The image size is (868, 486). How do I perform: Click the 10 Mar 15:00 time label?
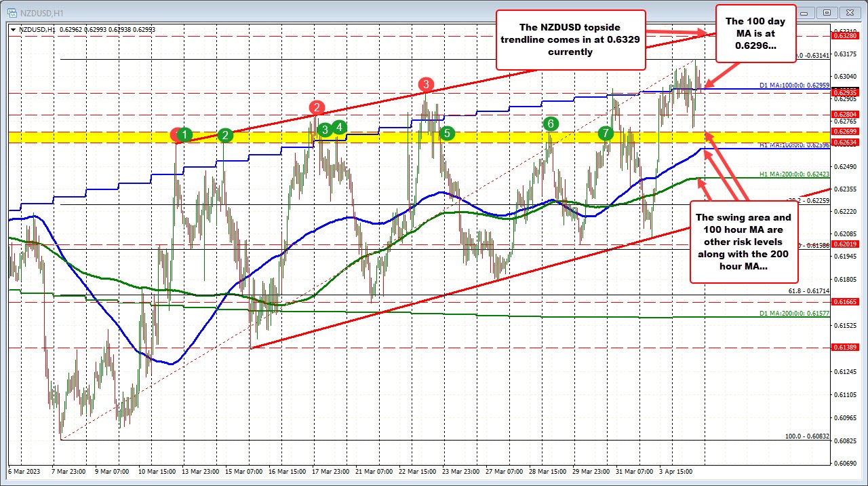point(156,470)
